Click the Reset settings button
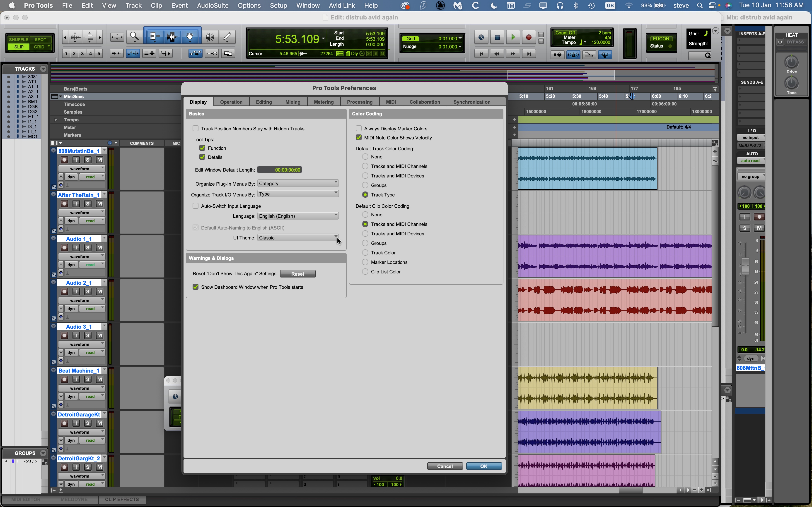Image resolution: width=812 pixels, height=507 pixels. click(298, 273)
